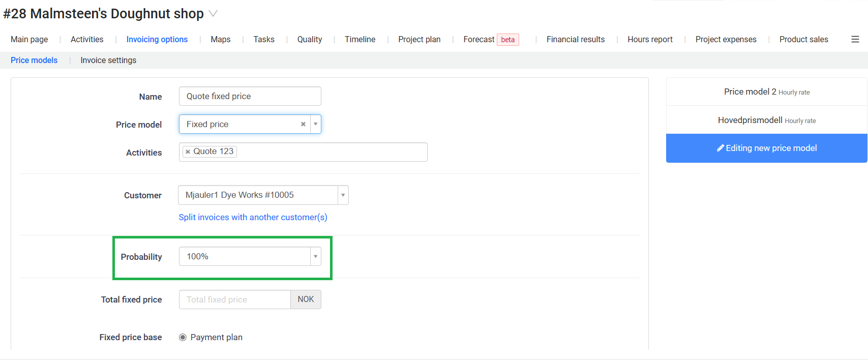Image resolution: width=868 pixels, height=360 pixels.
Task: Open the Product sales tab
Action: point(804,39)
